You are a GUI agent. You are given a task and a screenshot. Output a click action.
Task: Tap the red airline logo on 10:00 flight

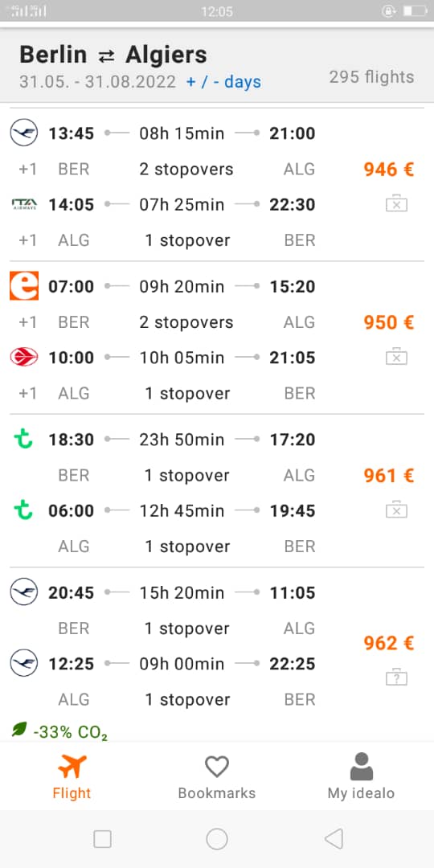pos(24,358)
